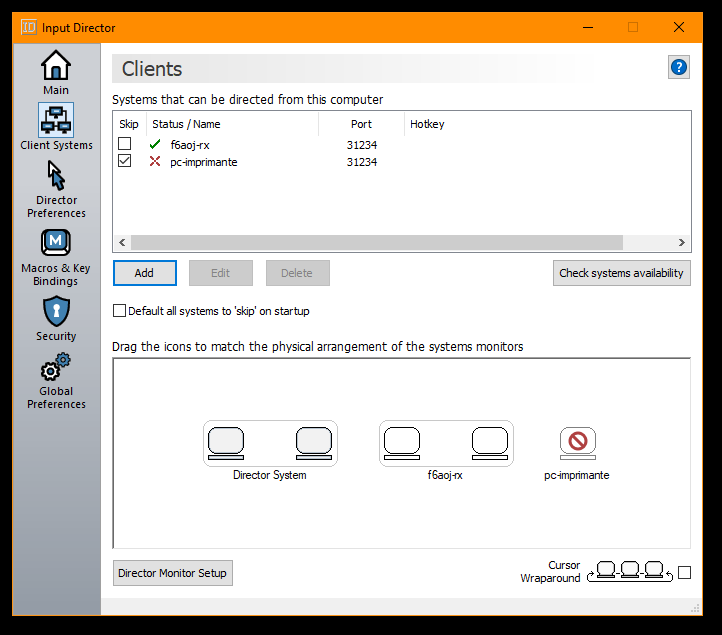Sort by Status / Name column header
The image size is (722, 635).
tap(233, 124)
